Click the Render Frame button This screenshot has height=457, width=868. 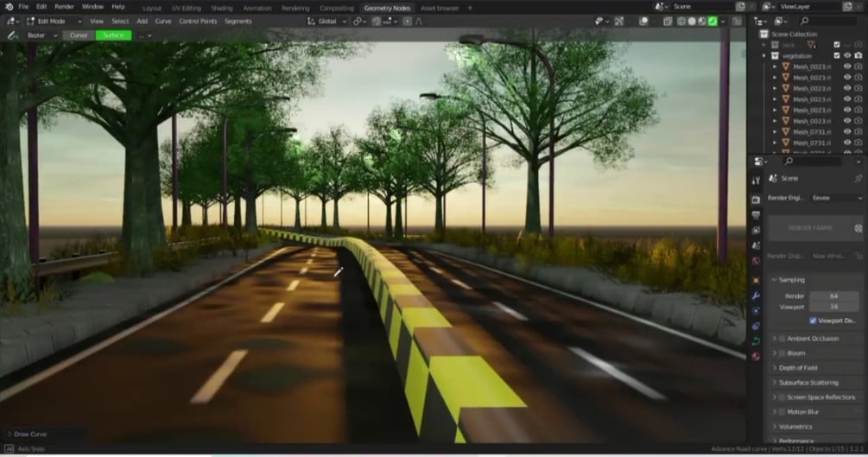click(x=810, y=228)
